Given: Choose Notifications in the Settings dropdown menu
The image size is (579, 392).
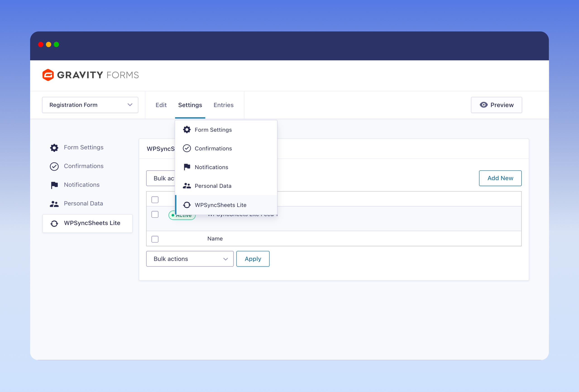Looking at the screenshot, I should coord(226,167).
